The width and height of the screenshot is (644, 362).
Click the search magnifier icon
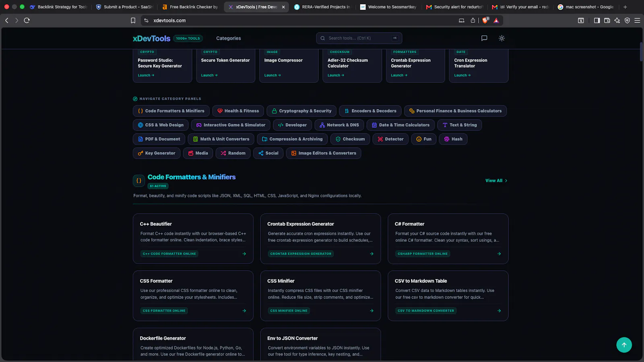click(x=322, y=38)
